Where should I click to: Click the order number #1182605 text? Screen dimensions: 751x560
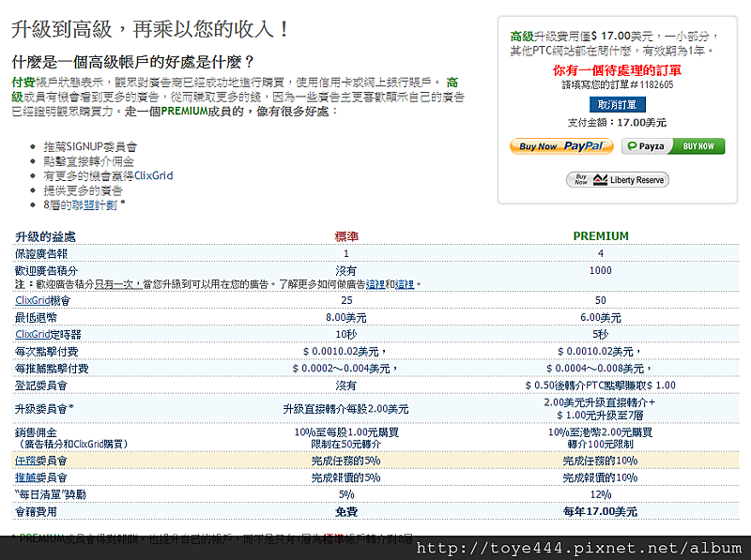pos(653,84)
